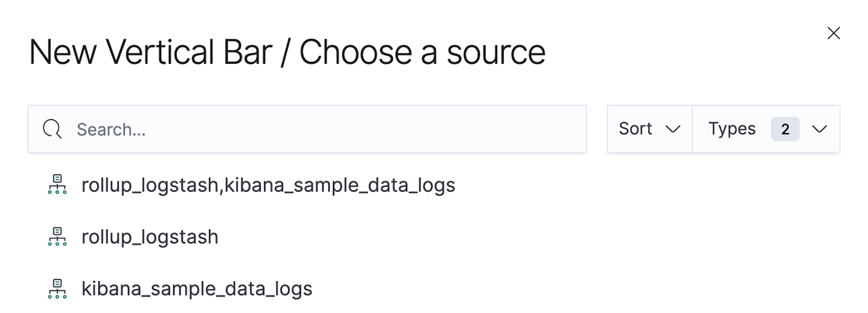Click inside the Search input field

tap(264, 129)
